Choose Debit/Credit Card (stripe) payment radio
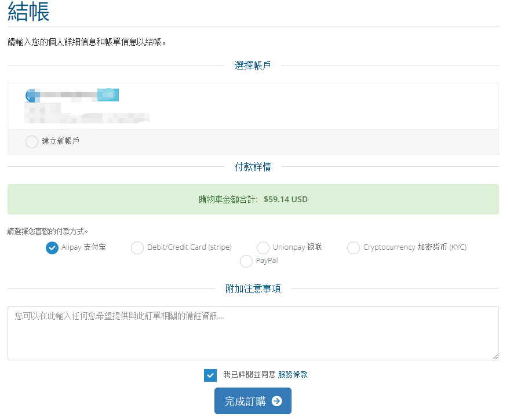This screenshot has width=510, height=420. pyautogui.click(x=137, y=248)
